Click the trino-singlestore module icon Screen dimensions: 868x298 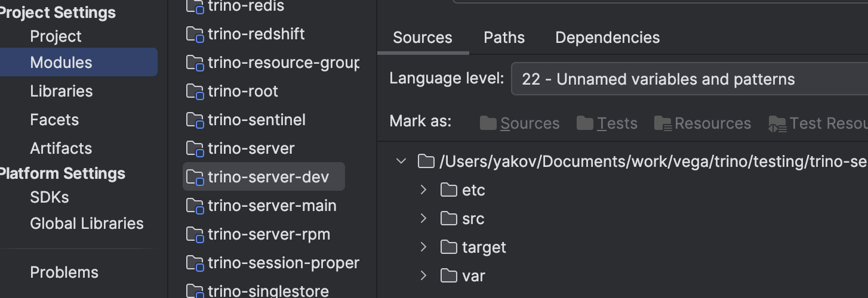click(195, 291)
